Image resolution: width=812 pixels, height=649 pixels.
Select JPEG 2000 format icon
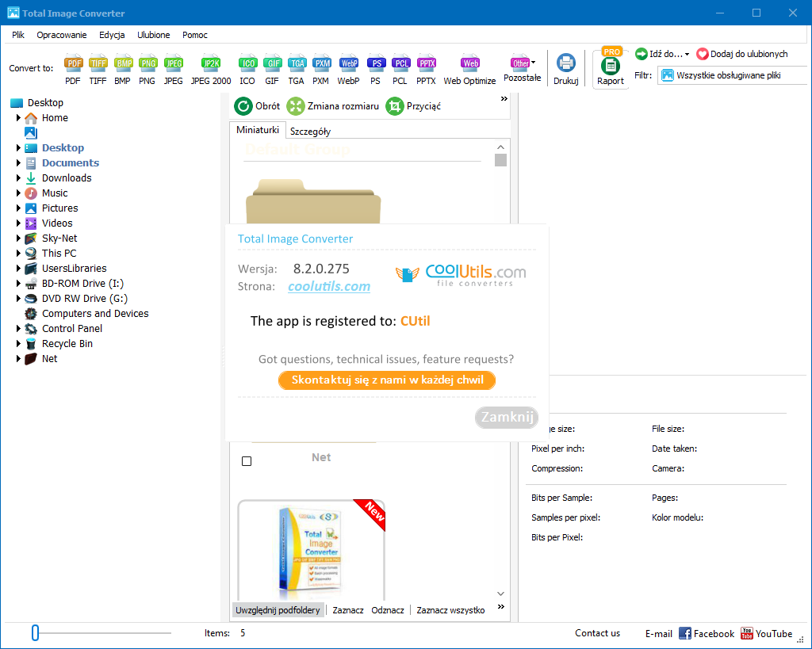[211, 70]
